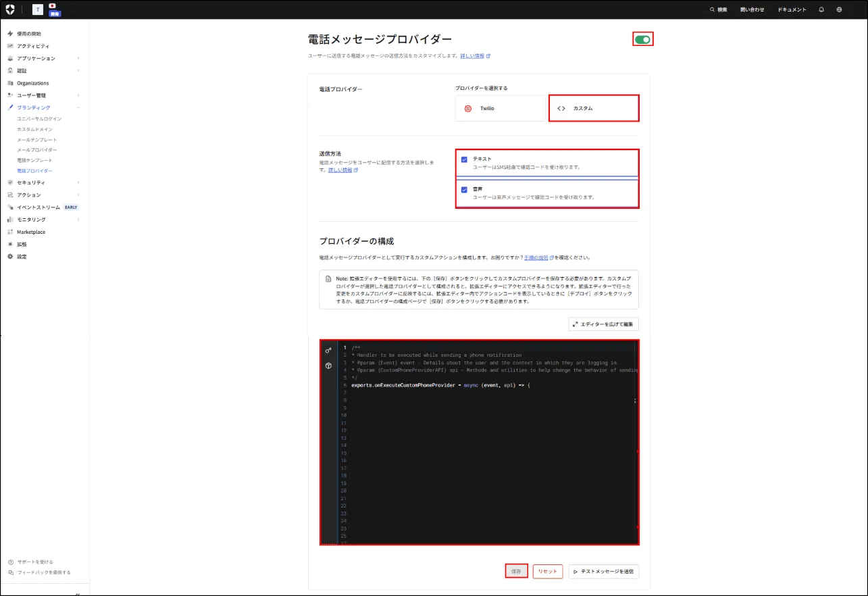Open the notifications bell
868x596 pixels.
click(821, 9)
